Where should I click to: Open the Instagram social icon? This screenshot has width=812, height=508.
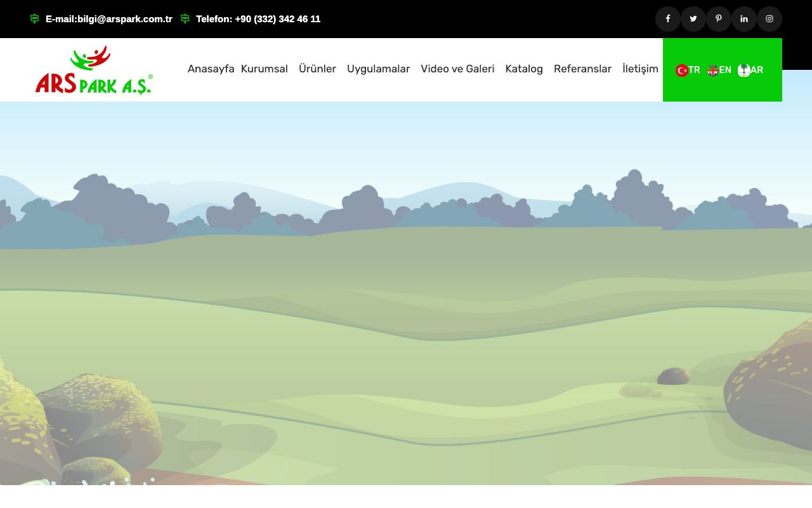(x=769, y=19)
